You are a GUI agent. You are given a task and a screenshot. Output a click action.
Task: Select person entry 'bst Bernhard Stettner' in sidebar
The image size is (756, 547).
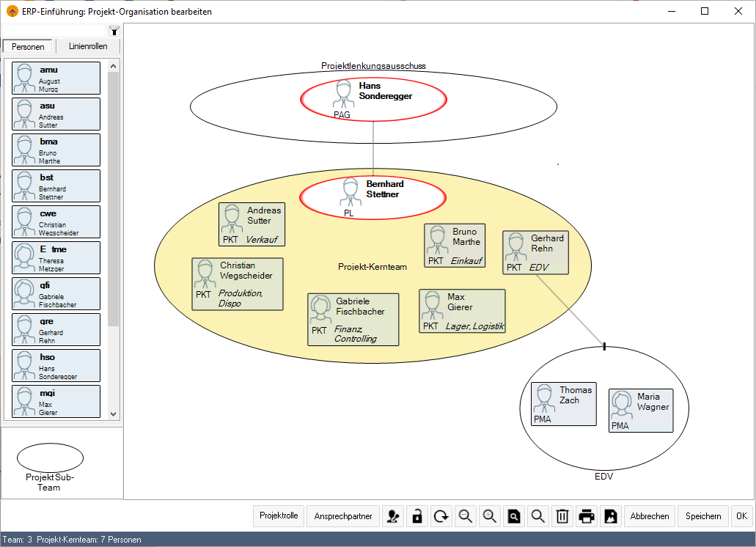click(x=55, y=186)
